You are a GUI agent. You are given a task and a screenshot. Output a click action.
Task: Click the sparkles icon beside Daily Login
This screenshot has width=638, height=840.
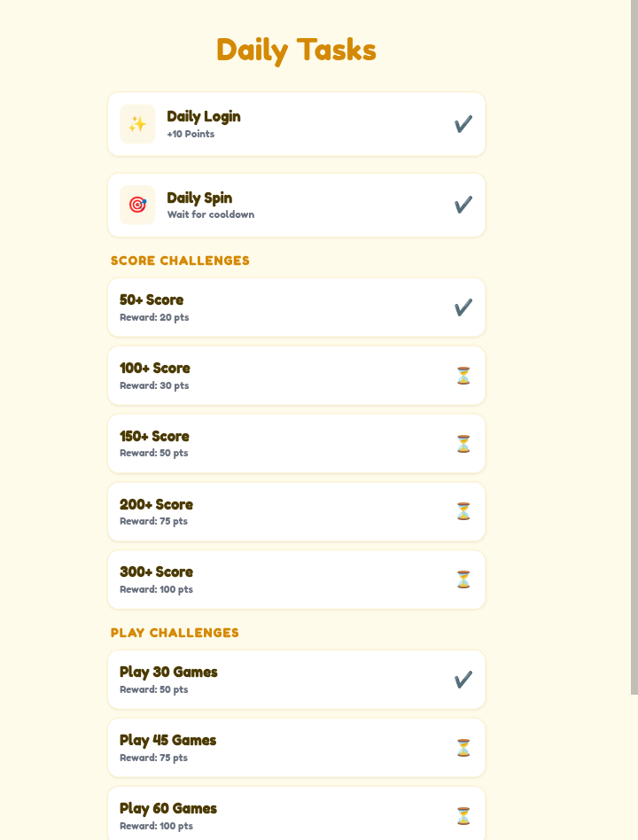pos(137,124)
